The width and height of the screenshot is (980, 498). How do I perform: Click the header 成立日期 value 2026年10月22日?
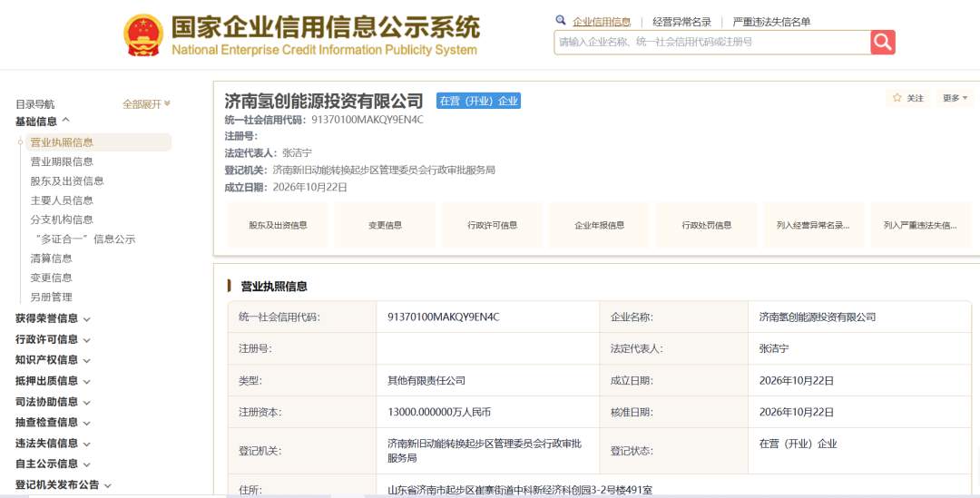click(310, 187)
